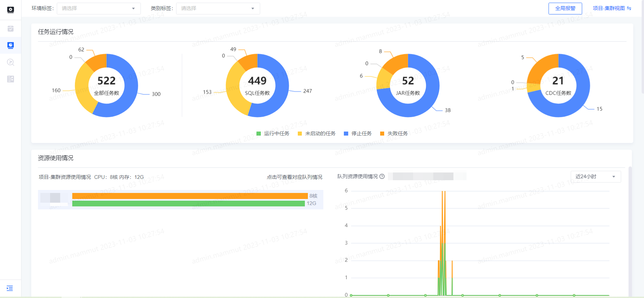The height and width of the screenshot is (298, 644).
Task: Click the help icon next to 队列资源使用情况
Action: pyautogui.click(x=382, y=177)
